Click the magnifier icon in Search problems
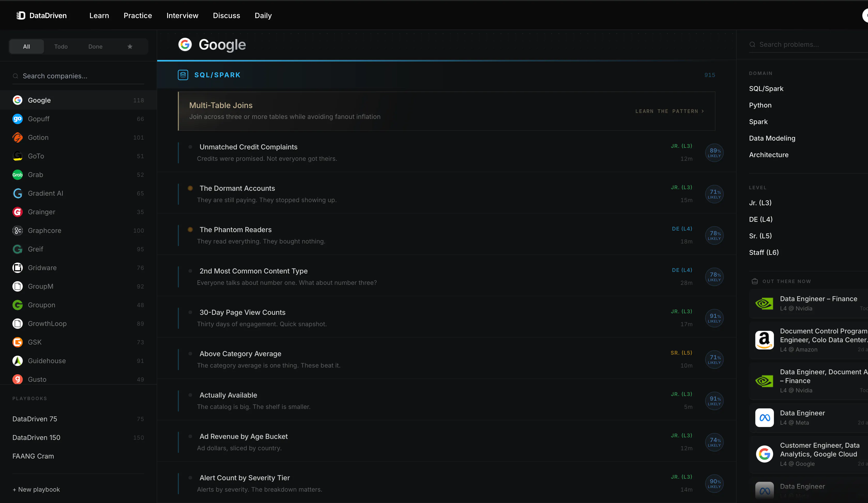Viewport: 868px width, 503px height. tap(752, 44)
